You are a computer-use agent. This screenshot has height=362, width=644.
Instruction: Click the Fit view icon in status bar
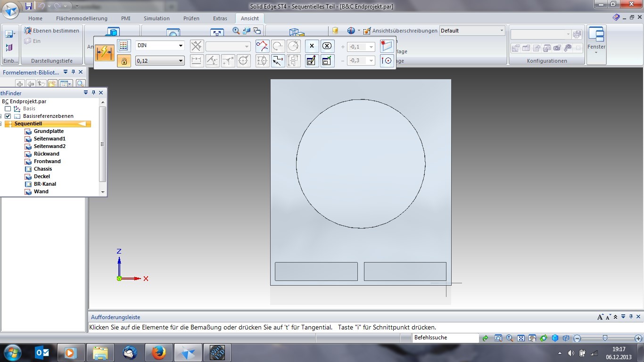pos(521,338)
